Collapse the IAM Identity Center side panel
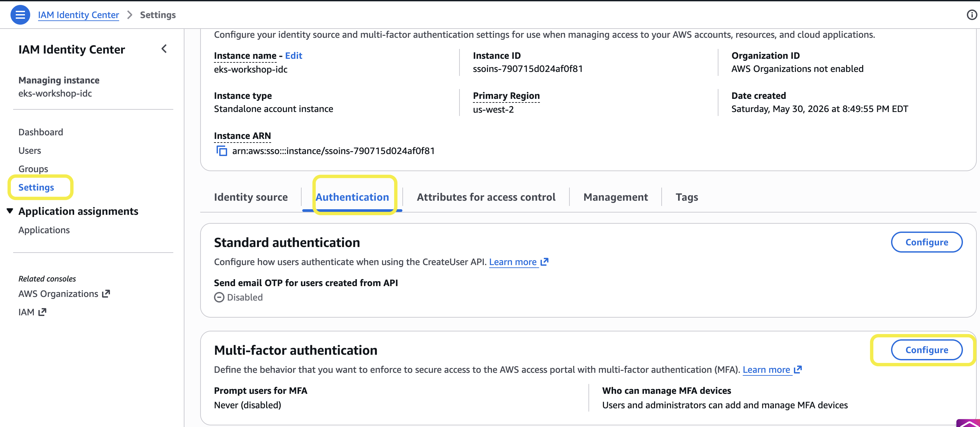The width and height of the screenshot is (980, 427). click(164, 49)
